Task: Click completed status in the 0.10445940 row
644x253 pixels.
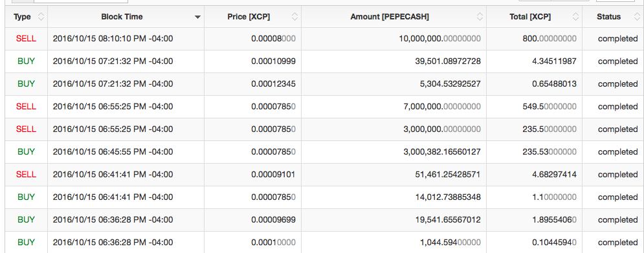Action: (x=617, y=242)
